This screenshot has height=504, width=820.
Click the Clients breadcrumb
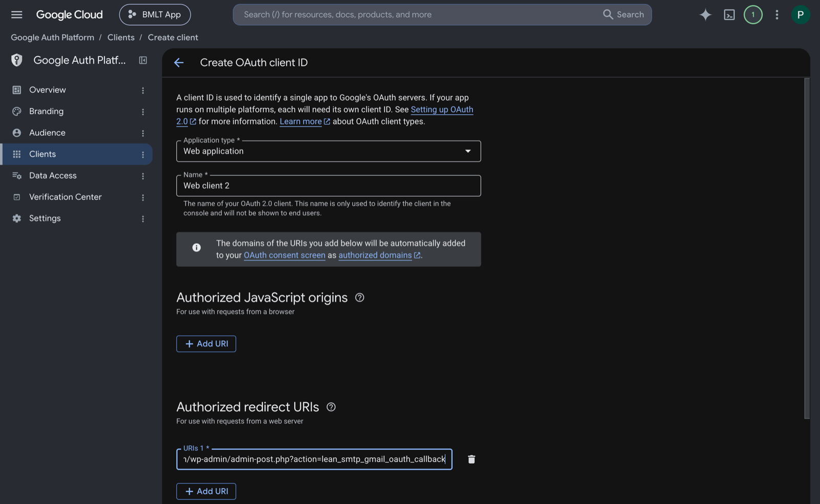[121, 38]
